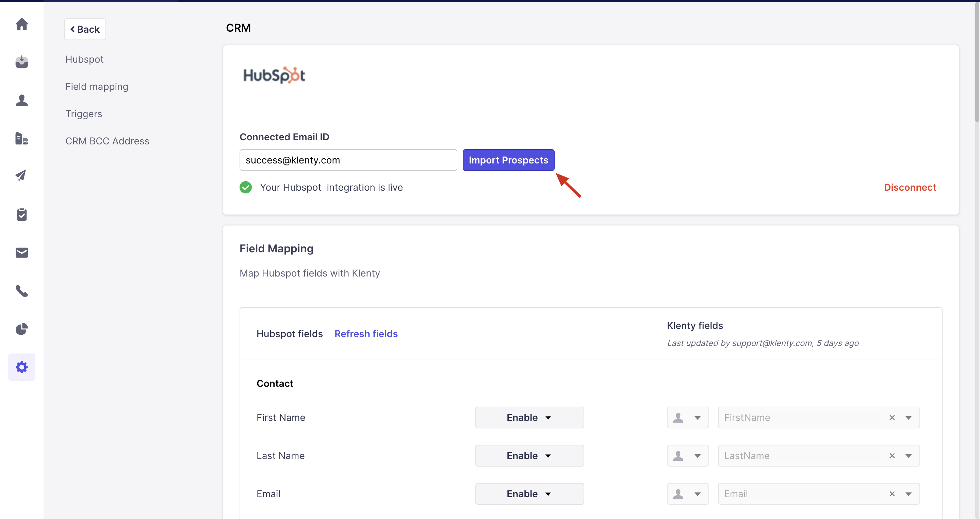Click Refresh fields link
The width and height of the screenshot is (980, 519).
[366, 333]
